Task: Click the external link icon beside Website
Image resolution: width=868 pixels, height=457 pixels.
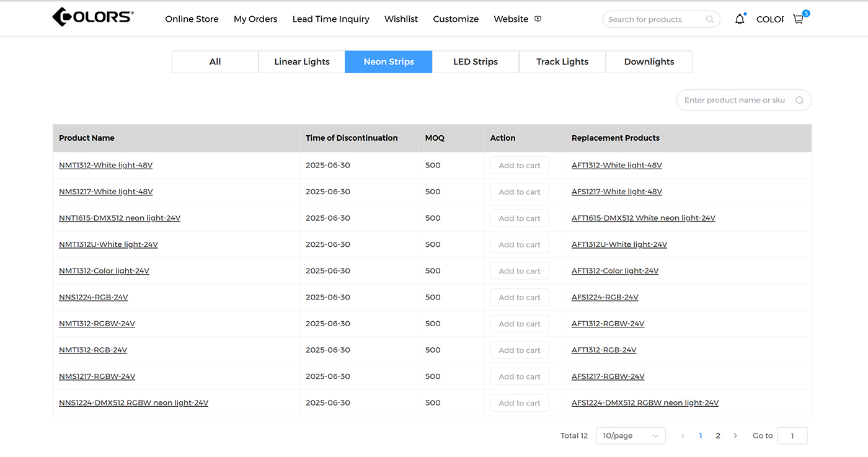Action: pos(538,19)
